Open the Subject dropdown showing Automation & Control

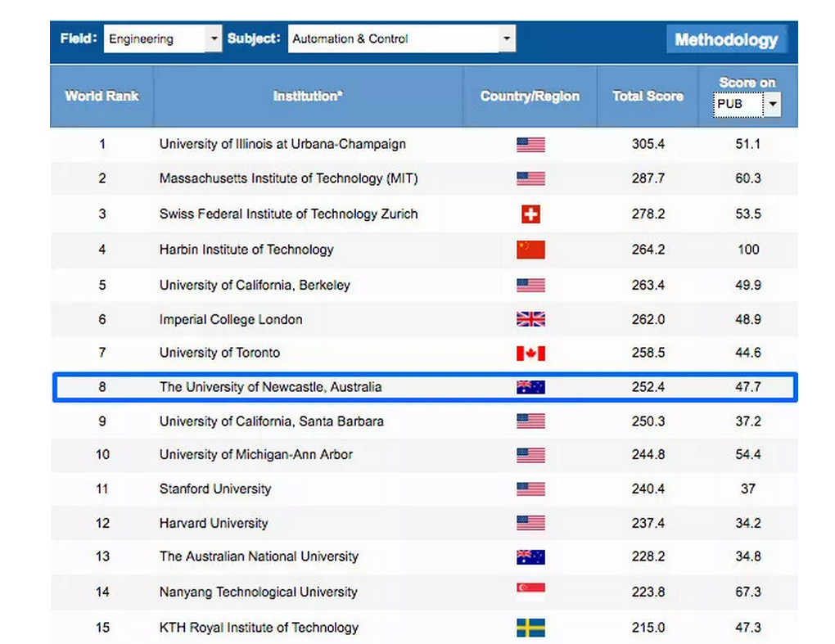pyautogui.click(x=401, y=38)
